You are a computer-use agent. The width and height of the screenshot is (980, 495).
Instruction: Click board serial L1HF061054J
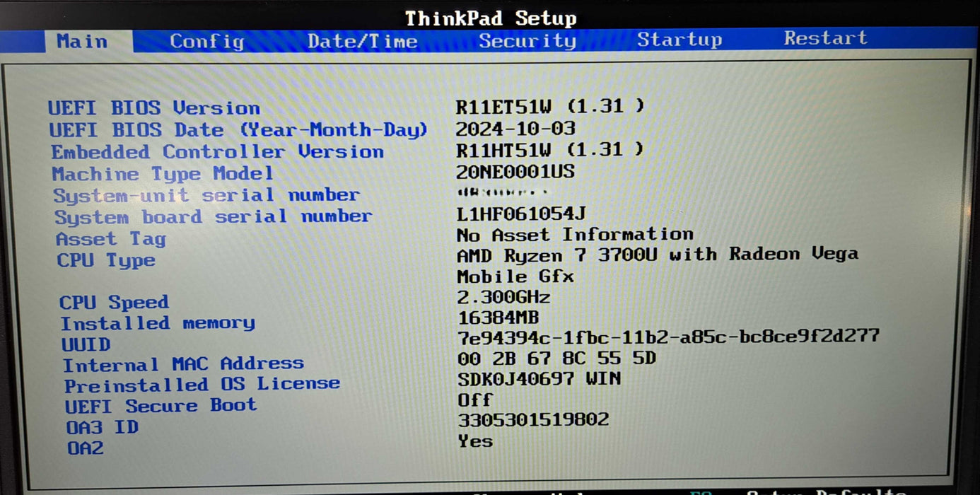tap(521, 214)
